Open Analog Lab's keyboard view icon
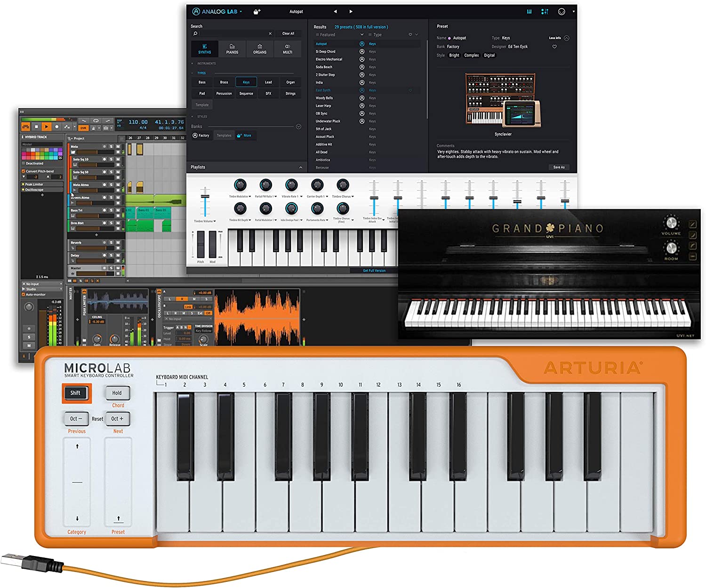The image size is (706, 588). click(x=529, y=11)
